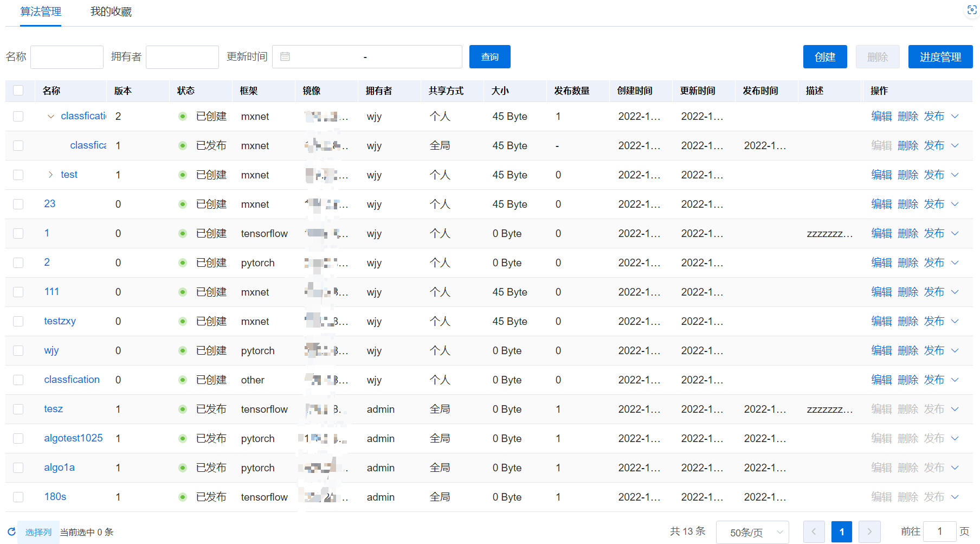This screenshot has height=544, width=980.
Task: Select the checkbox for algotest1025 row
Action: 18,439
